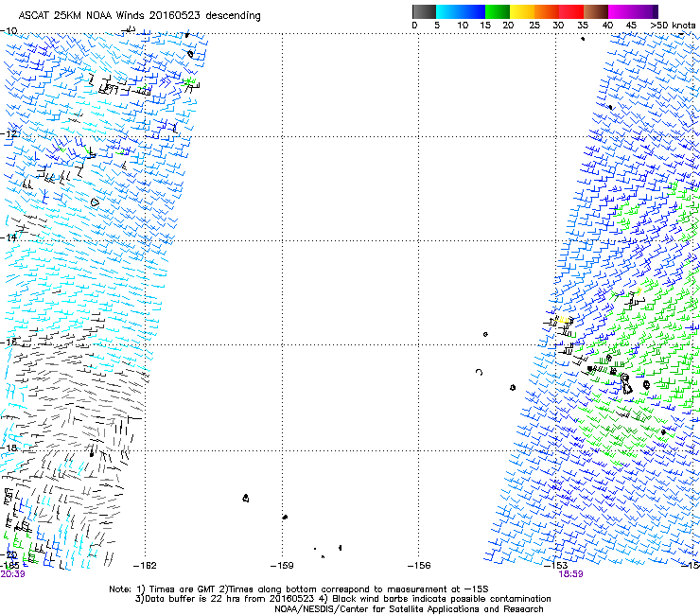Image resolution: width=700 pixels, height=615 pixels.
Task: Click the gray 0-5 knots color swatch
Action: click(424, 11)
